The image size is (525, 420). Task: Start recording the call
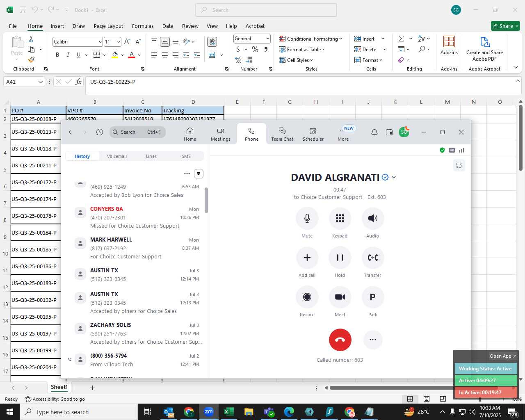[307, 297]
